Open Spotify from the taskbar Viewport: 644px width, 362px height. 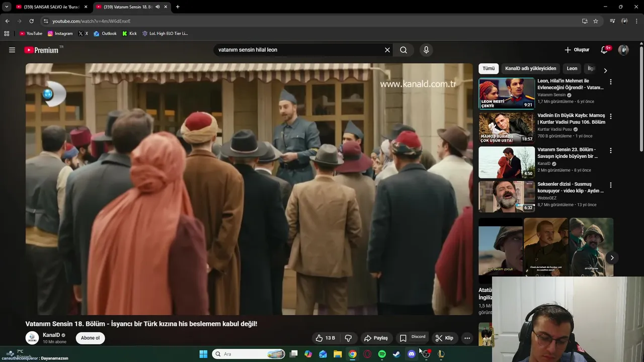point(382,354)
